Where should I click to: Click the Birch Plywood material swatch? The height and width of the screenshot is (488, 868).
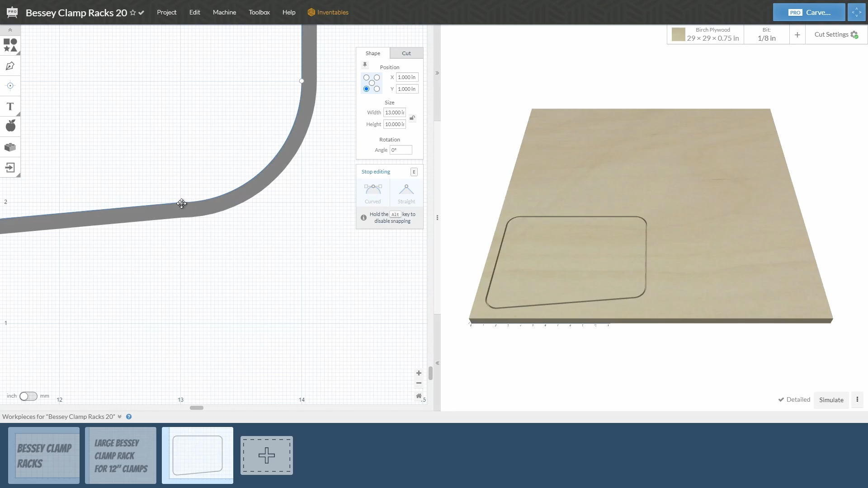pos(678,34)
